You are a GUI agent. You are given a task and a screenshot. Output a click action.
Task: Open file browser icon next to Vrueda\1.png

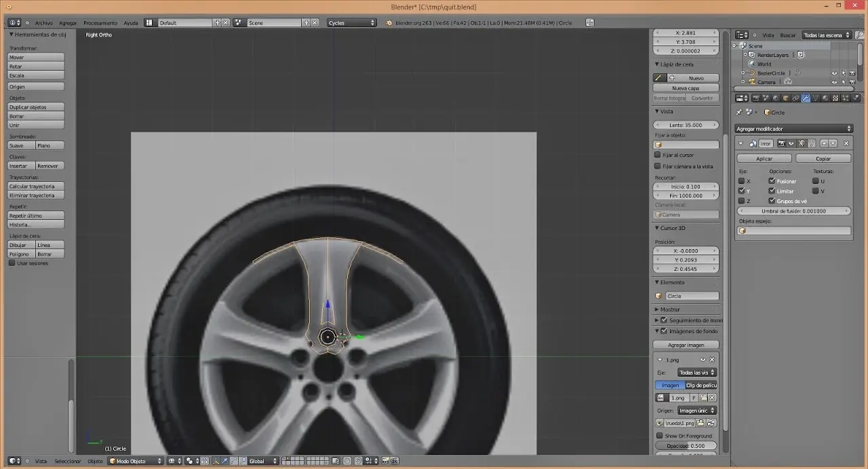(701, 424)
